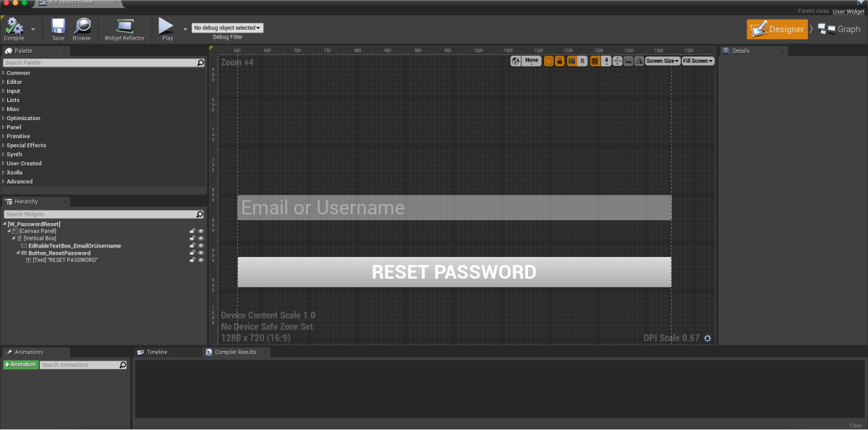This screenshot has width=868, height=430.
Task: Click Browse to find asset in Content Browser
Action: click(x=82, y=28)
